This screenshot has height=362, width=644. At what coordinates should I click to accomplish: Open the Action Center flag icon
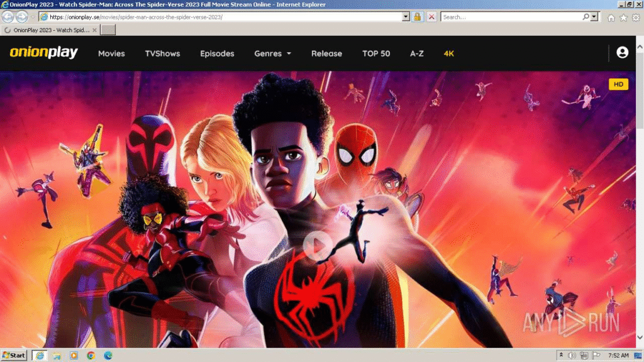pos(596,355)
